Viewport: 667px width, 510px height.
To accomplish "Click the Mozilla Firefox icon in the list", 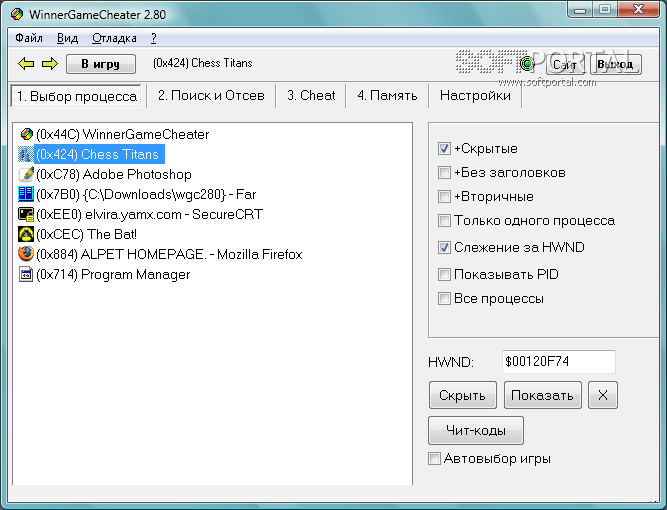I will pyautogui.click(x=26, y=254).
